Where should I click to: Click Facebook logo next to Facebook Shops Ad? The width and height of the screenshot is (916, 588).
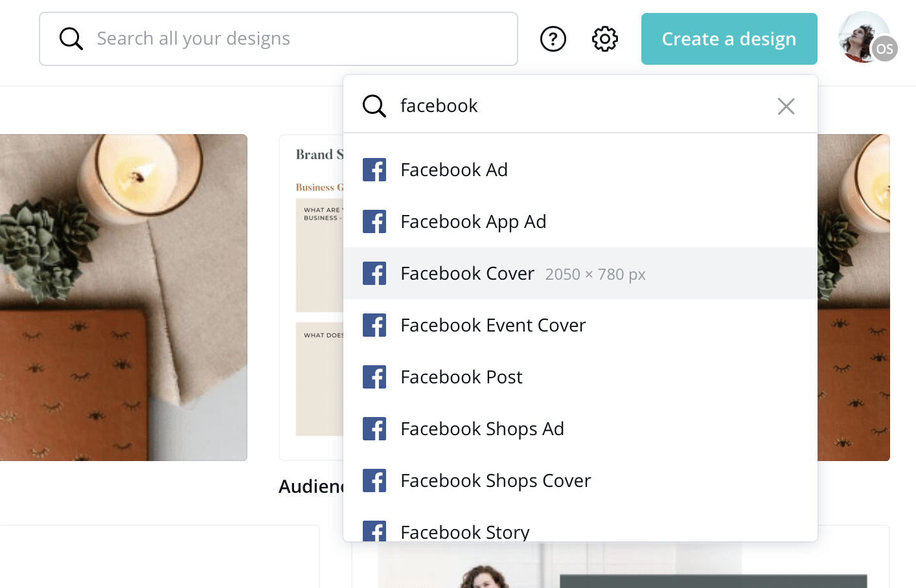(374, 429)
